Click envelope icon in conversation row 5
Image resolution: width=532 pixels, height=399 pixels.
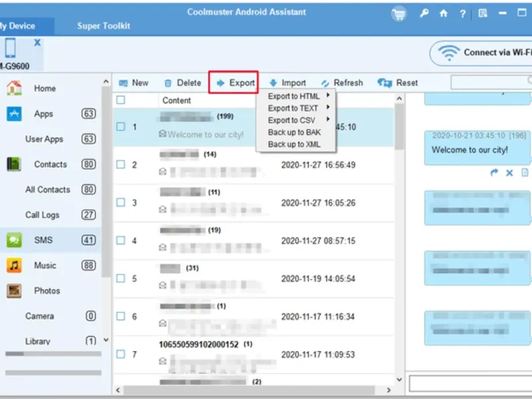point(162,285)
